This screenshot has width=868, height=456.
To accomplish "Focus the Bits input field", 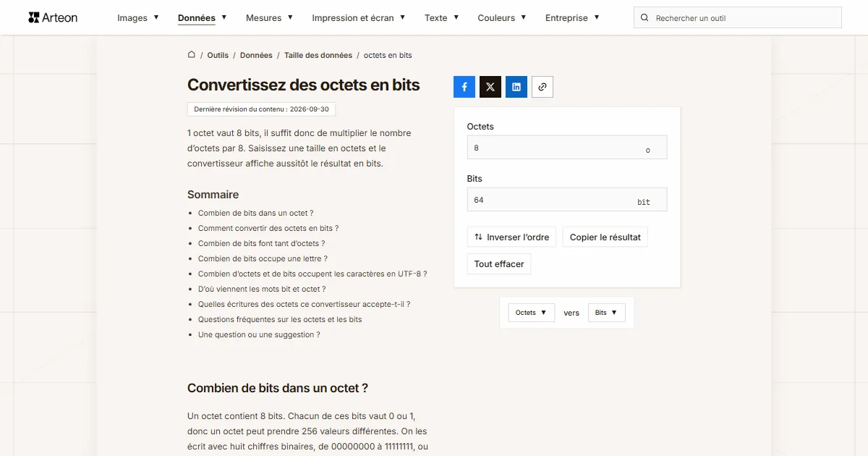I will coord(567,200).
